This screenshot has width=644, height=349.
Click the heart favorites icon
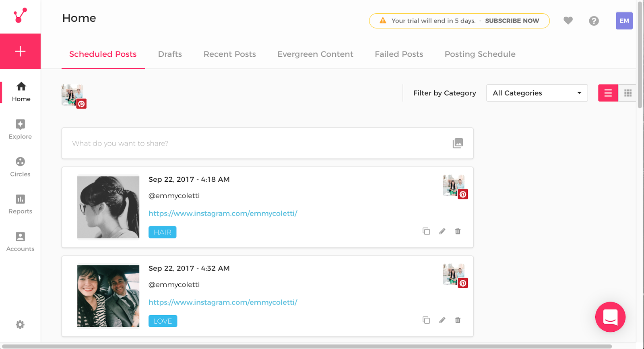click(568, 21)
